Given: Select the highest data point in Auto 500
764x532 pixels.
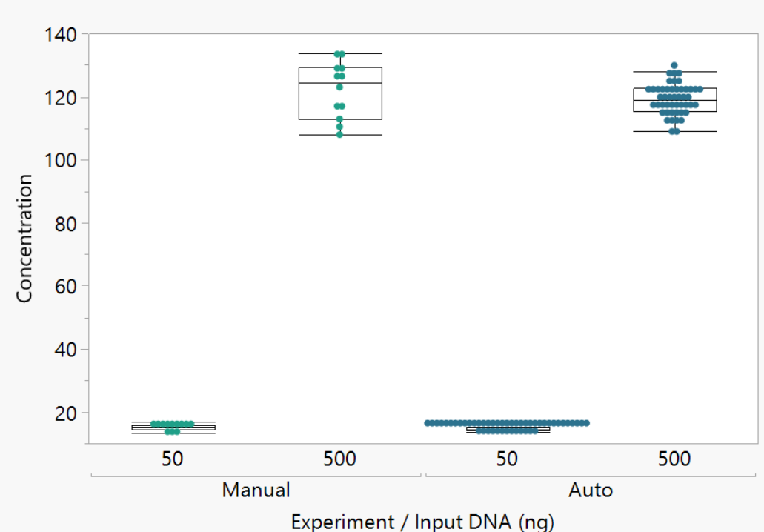Looking at the screenshot, I should point(674,66).
